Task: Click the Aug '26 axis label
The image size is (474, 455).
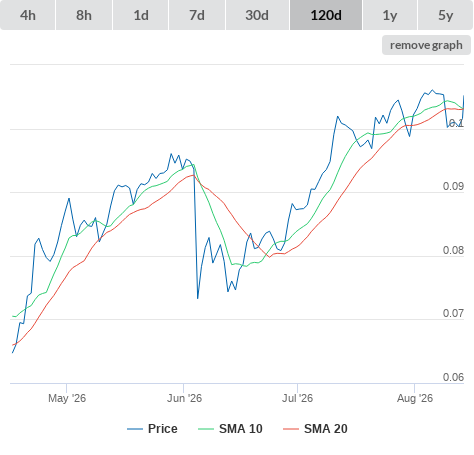Action: [x=415, y=398]
